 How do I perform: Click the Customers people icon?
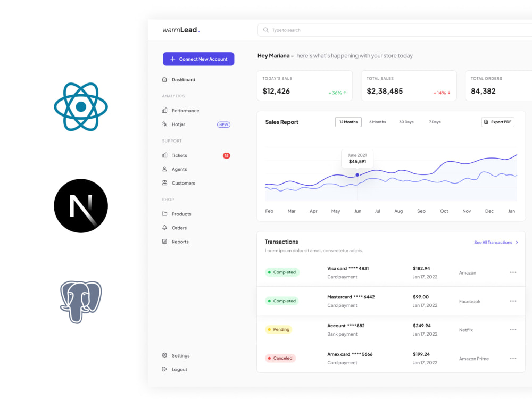pyautogui.click(x=164, y=183)
